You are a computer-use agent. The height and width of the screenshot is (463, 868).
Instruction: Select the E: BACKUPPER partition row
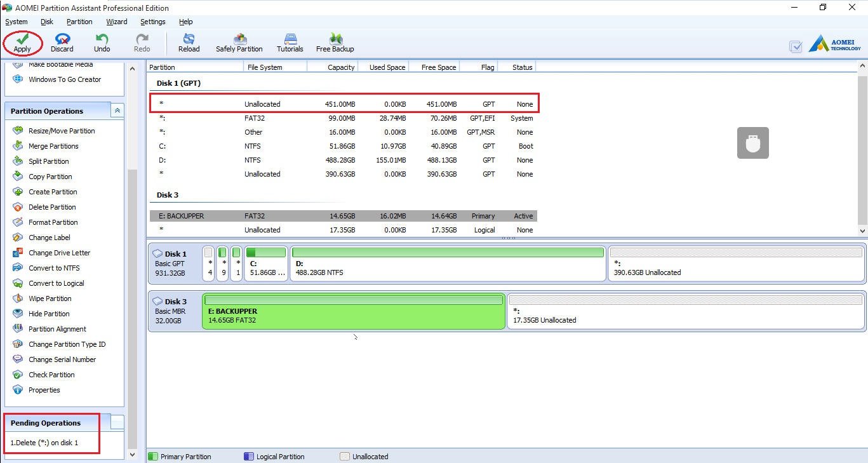(343, 216)
